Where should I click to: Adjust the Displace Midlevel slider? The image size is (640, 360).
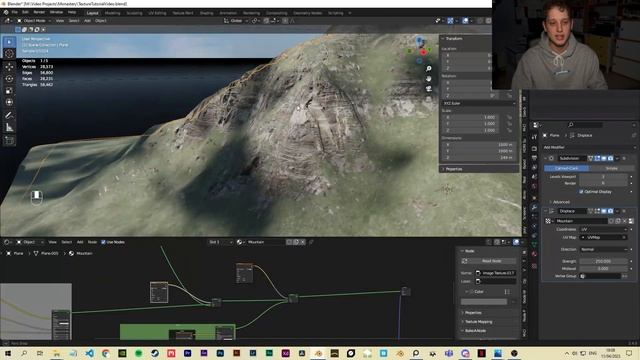coord(603,269)
